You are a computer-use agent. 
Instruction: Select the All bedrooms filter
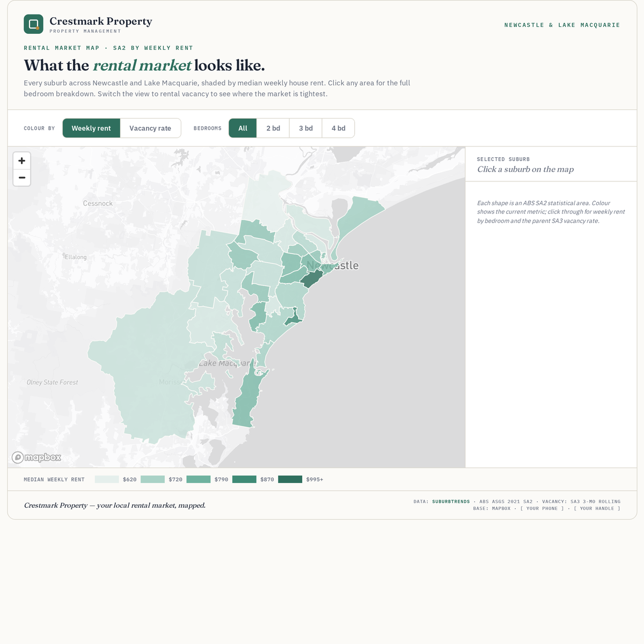243,128
